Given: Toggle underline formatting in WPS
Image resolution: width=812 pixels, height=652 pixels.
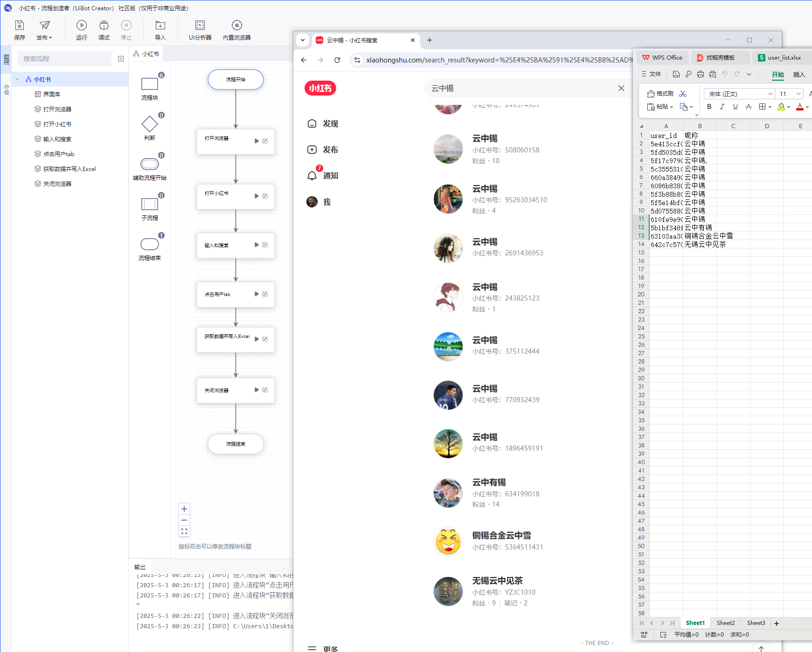Looking at the screenshot, I should click(x=735, y=107).
